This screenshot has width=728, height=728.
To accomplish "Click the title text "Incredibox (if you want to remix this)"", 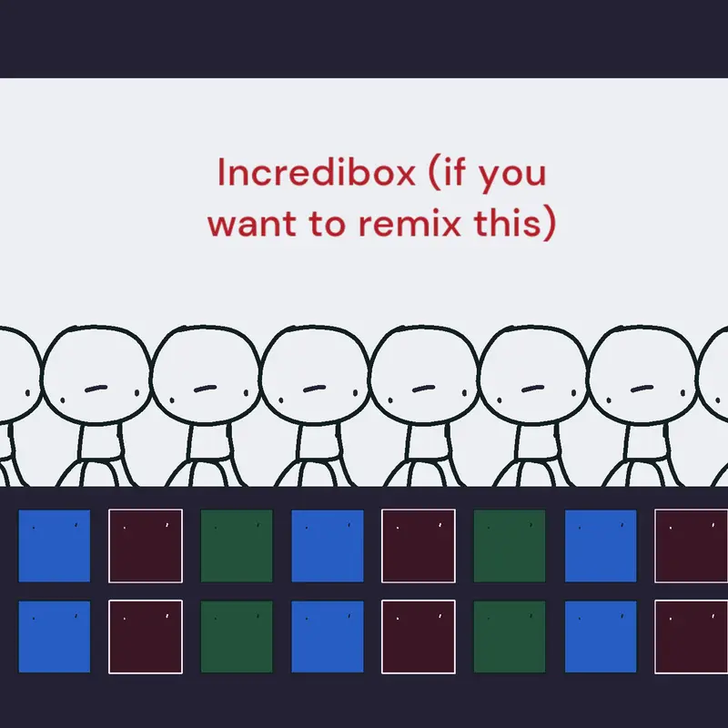I will coord(381,197).
